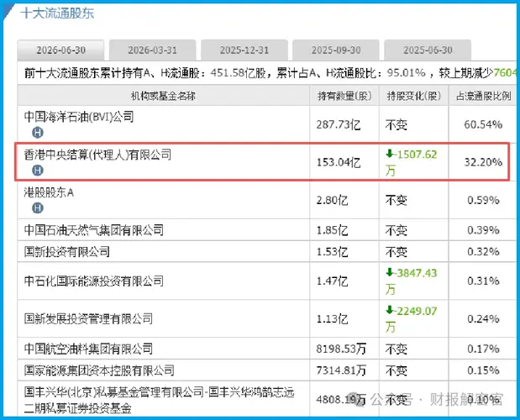Image resolution: width=520 pixels, height=420 pixels.
Task: Click the 0.17% ratio cell
Action: [483, 349]
